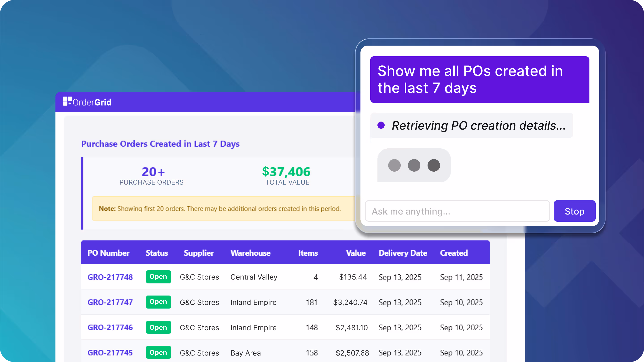This screenshot has height=362, width=644.
Task: Open purchase order GRO-217746 link
Action: point(110,328)
